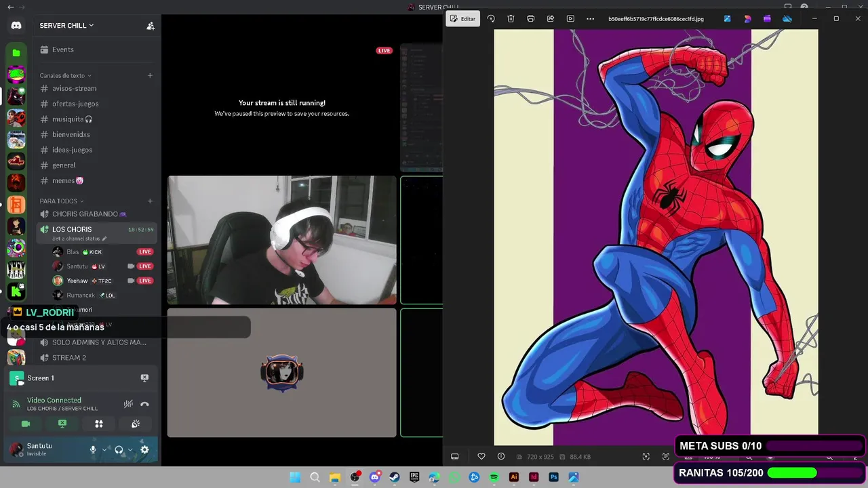Collapse the PARA TODOS category

tap(61, 201)
